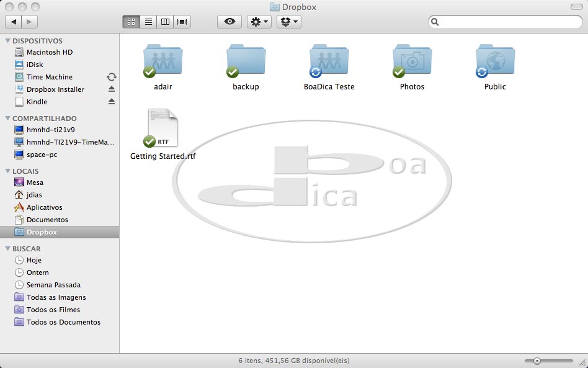This screenshot has width=588, height=368.
Task: Go forward with the right arrow
Action: (30, 22)
